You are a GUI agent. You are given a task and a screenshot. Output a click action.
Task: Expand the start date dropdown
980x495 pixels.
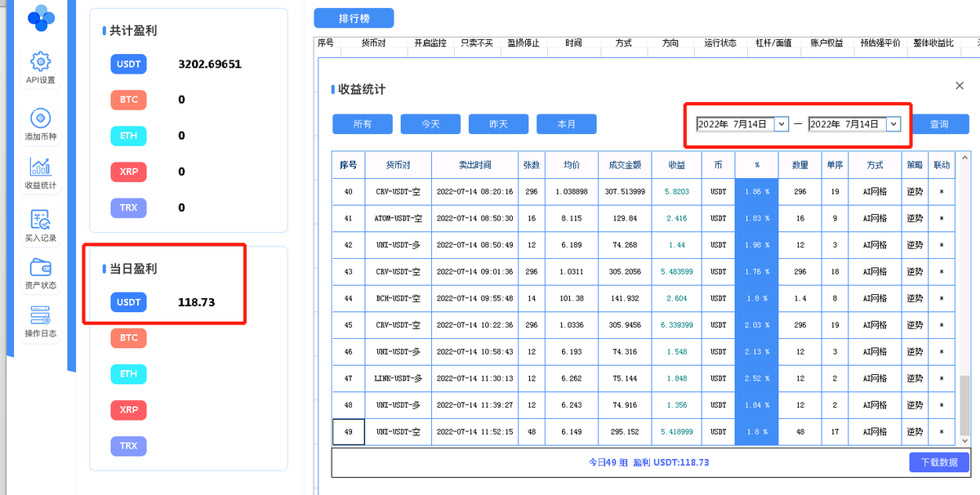[x=781, y=124]
